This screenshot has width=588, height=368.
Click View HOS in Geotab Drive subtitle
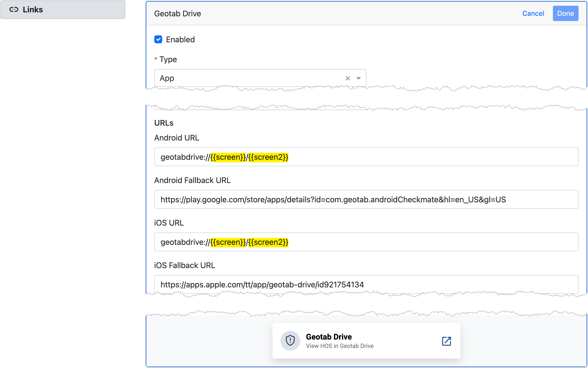(339, 346)
